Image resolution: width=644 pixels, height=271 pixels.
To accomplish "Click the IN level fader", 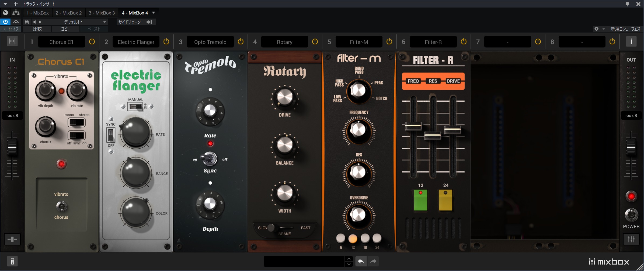I will pos(12,147).
